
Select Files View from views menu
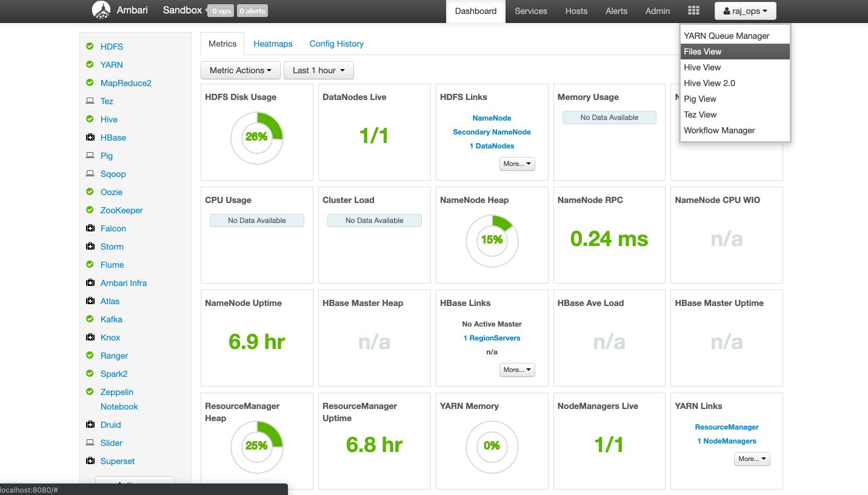click(735, 51)
